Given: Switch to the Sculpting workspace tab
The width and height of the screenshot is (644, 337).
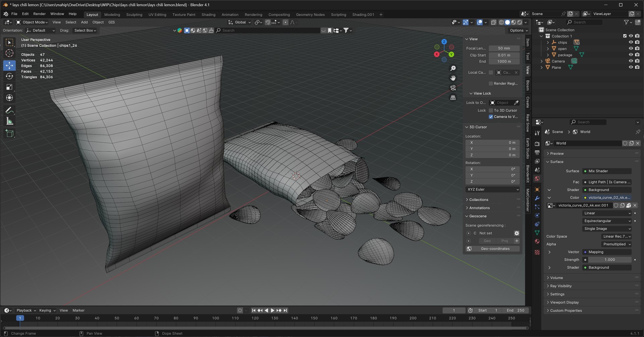Looking at the screenshot, I should 134,14.
